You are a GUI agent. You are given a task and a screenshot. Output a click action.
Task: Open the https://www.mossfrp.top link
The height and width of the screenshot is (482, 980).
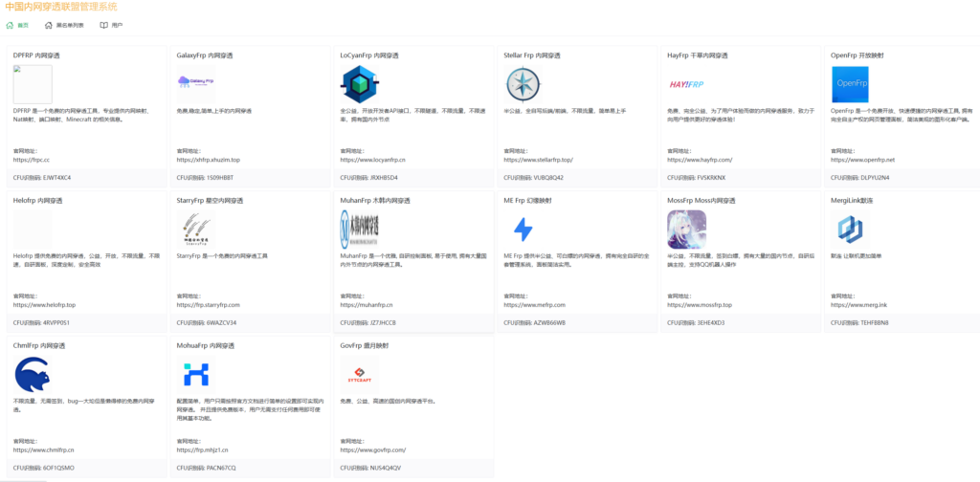click(700, 305)
